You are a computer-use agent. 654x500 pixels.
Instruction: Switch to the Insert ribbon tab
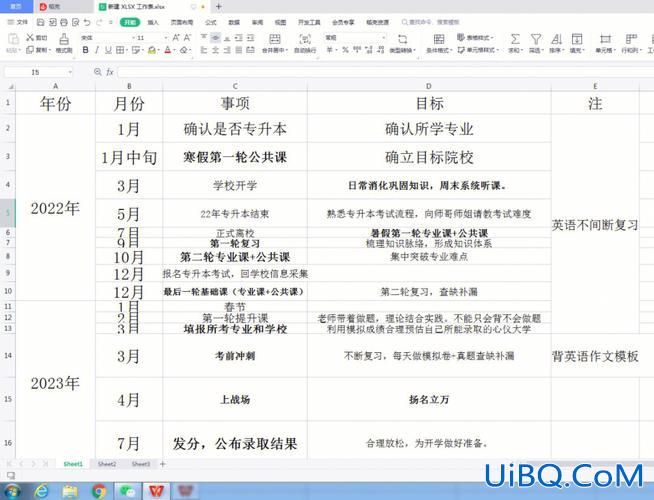(153, 22)
